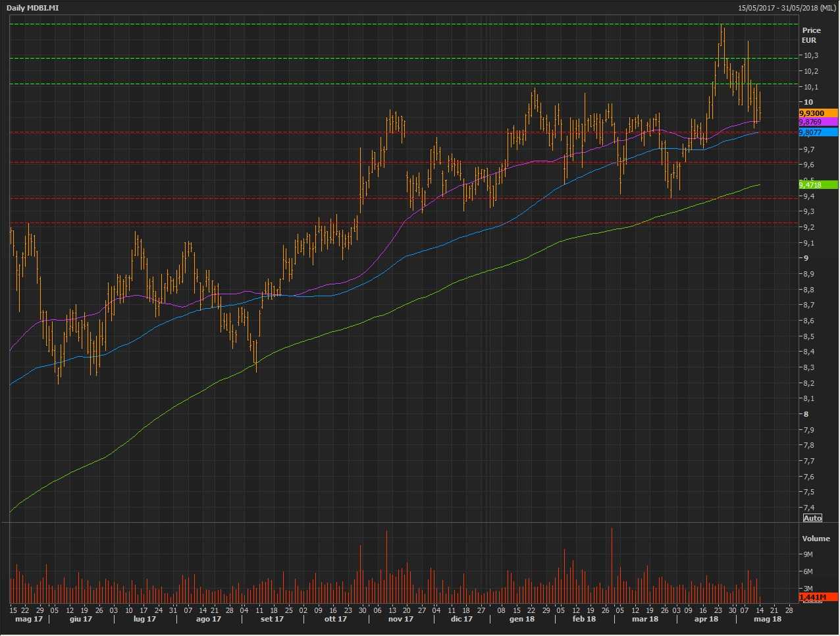Click the Price EUR axis label

tap(811, 35)
